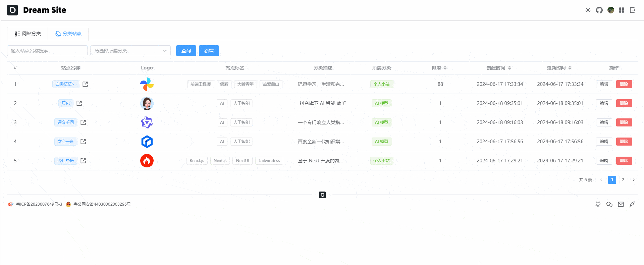644x265 pixels.
Task: Click the next page arrow in pagination
Action: 634,180
